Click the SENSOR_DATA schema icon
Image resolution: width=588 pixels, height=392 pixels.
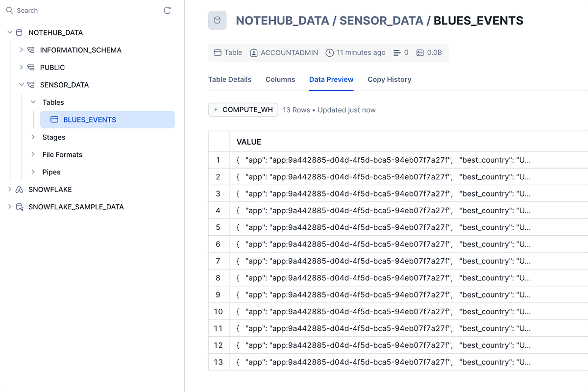31,85
